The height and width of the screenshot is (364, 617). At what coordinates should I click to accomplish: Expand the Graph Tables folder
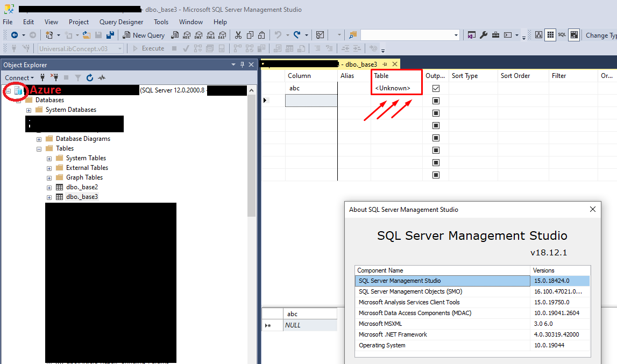coord(49,178)
